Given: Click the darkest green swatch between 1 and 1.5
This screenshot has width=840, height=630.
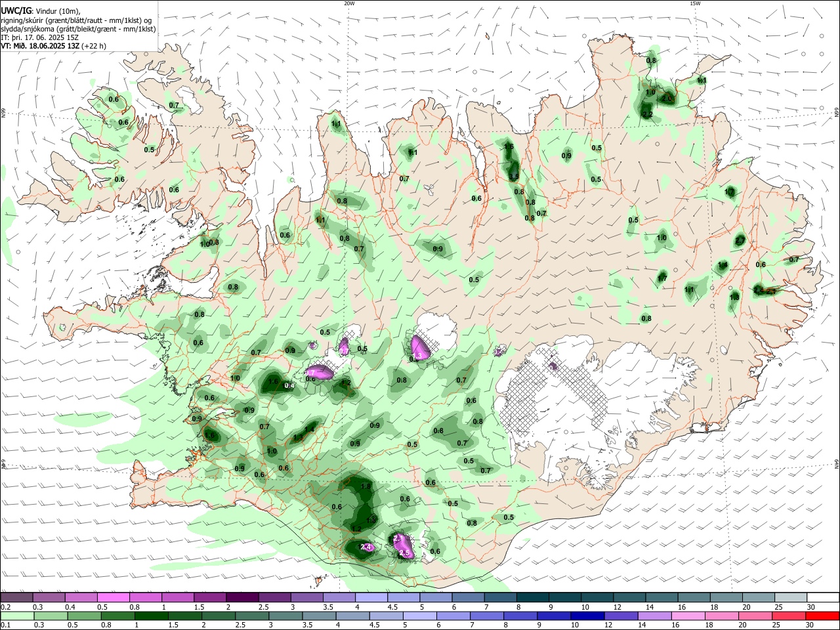Looking at the screenshot, I should pyautogui.click(x=151, y=616).
